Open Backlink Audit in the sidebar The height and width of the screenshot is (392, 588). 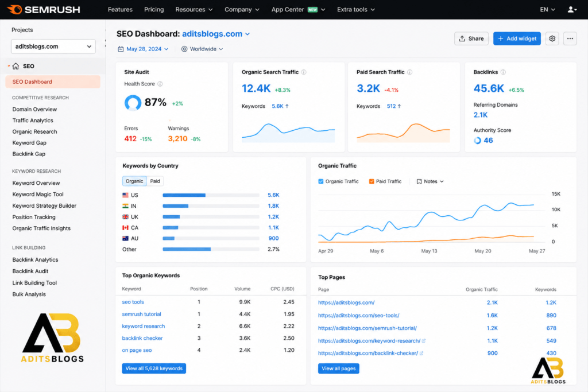coord(30,271)
